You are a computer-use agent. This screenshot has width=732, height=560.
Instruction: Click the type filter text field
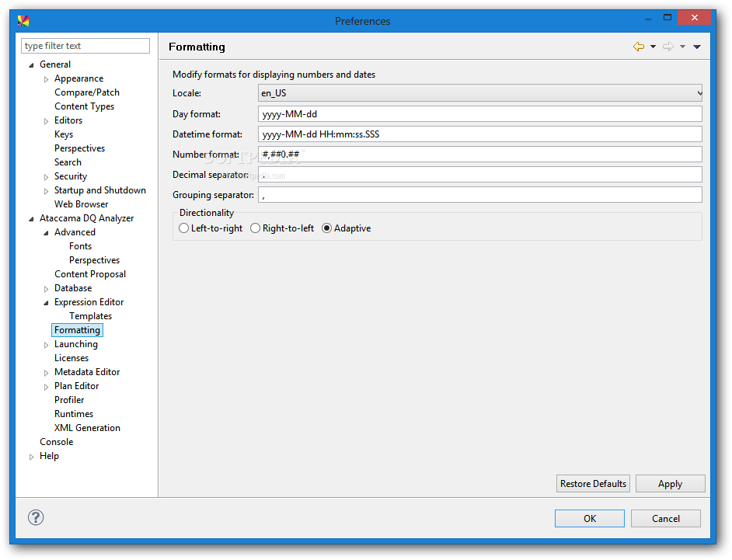tap(85, 46)
